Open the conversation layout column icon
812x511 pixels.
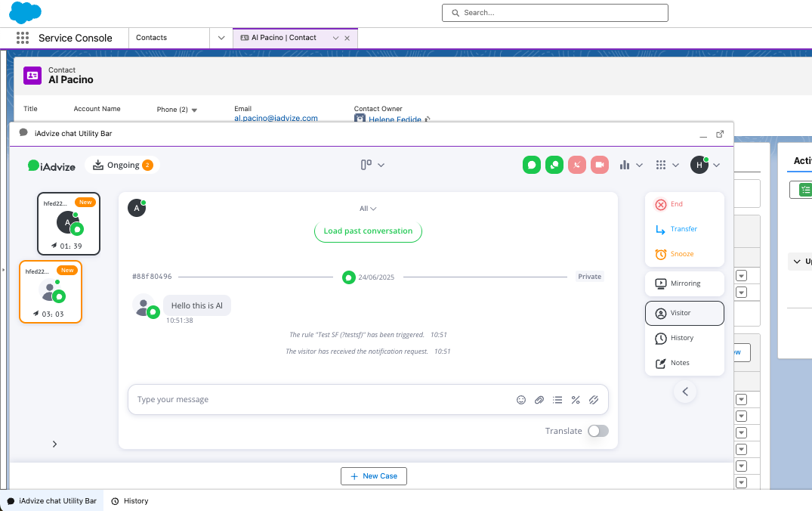click(x=366, y=165)
